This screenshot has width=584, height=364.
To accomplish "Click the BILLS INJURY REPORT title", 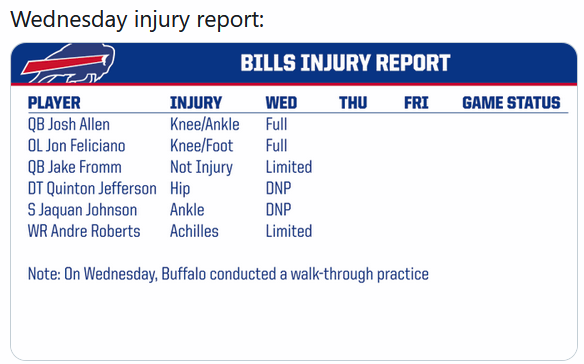I will point(345,63).
